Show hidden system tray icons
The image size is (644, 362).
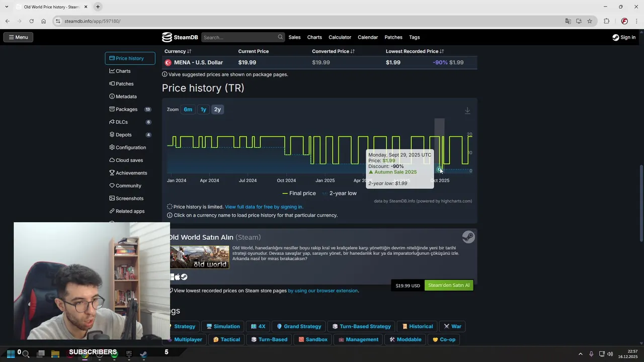[x=580, y=354]
